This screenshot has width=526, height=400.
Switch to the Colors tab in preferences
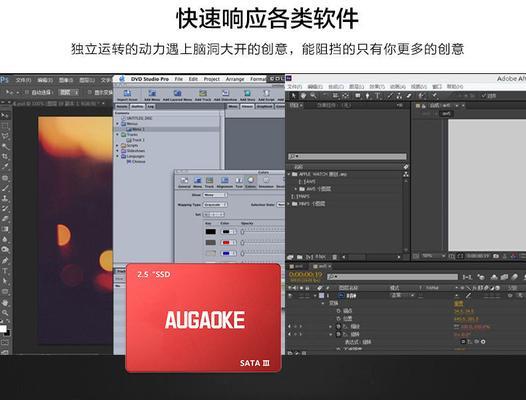click(251, 182)
